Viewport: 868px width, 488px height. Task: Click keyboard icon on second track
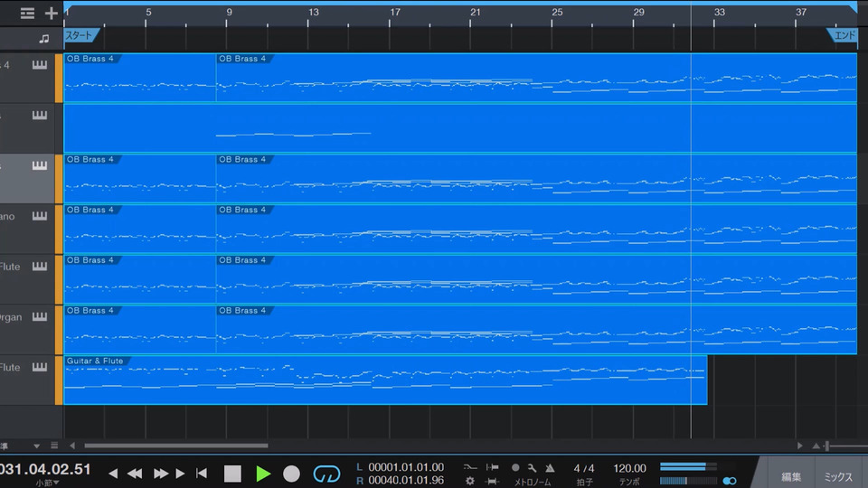pos(39,115)
